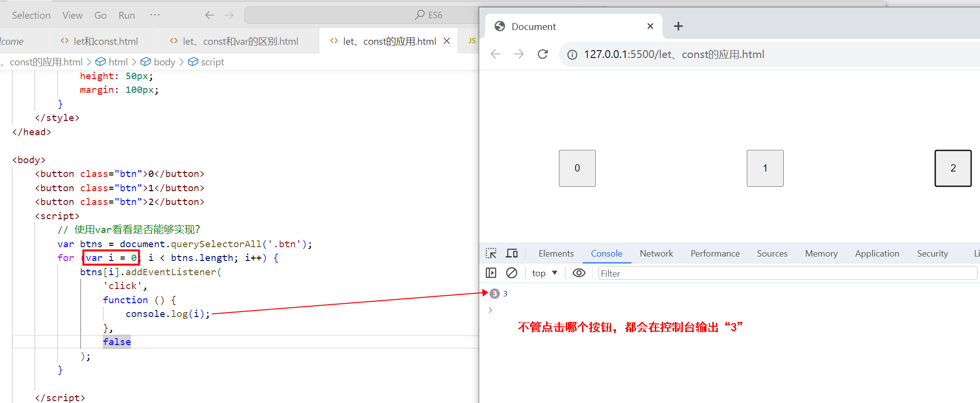Click the 'false' keyword in code
Image resolution: width=980 pixels, height=403 pixels.
(117, 342)
